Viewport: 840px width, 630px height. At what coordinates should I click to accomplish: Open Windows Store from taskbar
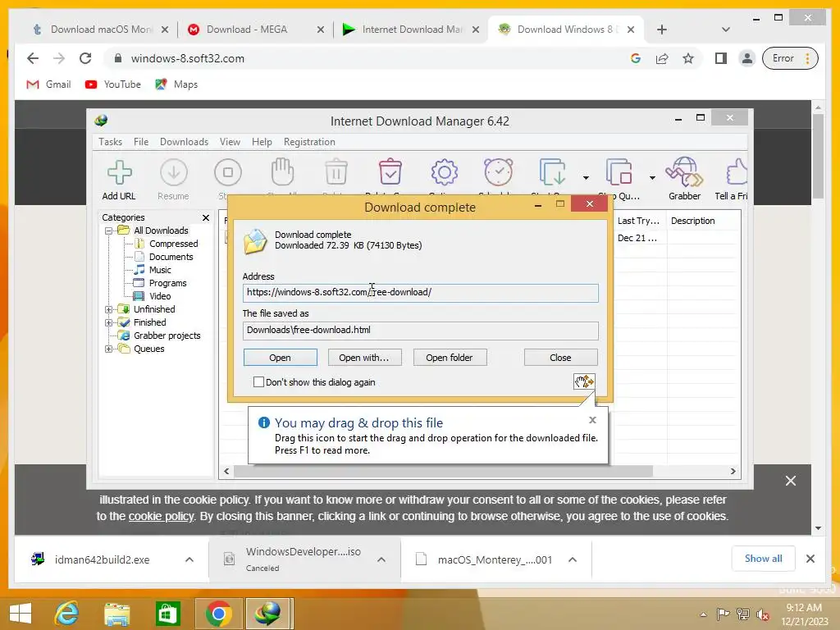(167, 614)
